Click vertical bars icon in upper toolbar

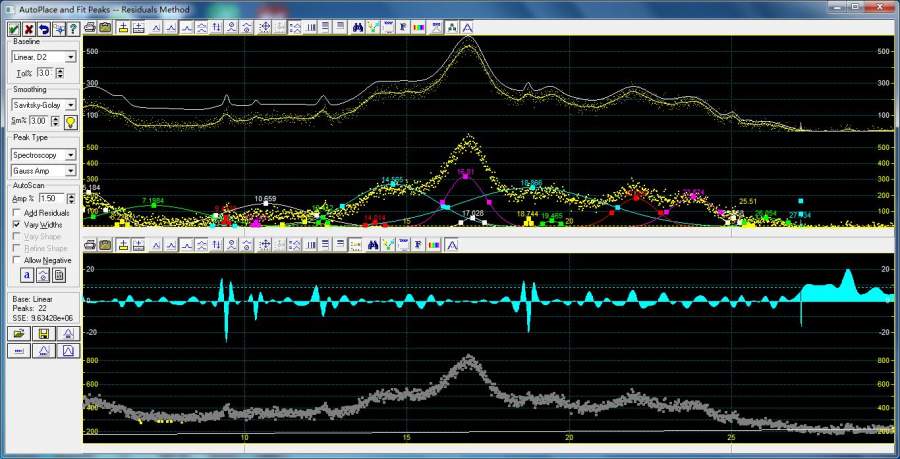311,27
